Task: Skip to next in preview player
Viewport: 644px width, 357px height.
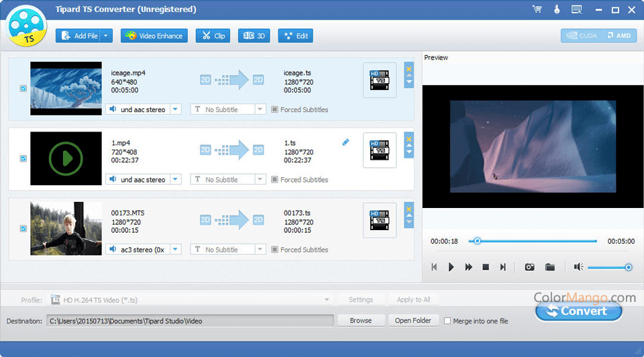Action: click(x=502, y=267)
